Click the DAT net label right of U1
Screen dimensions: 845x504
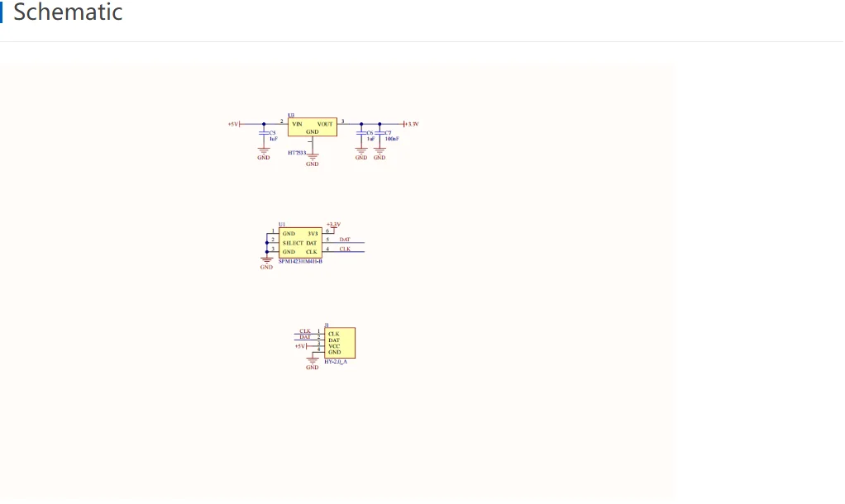coord(345,240)
